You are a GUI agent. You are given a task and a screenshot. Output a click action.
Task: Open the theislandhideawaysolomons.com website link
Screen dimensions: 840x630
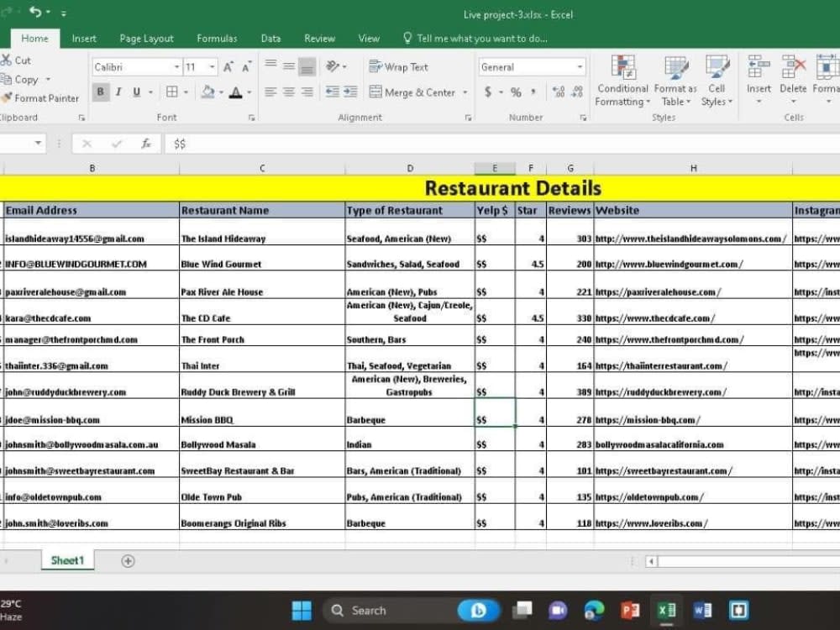tap(690, 239)
